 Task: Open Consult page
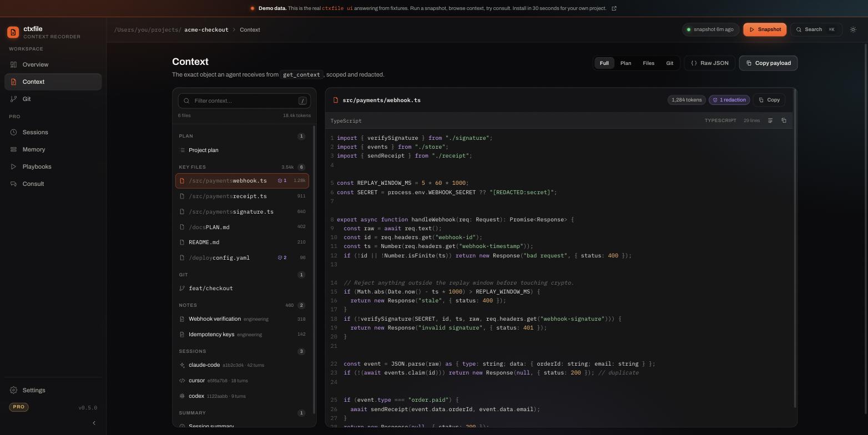[53, 184]
